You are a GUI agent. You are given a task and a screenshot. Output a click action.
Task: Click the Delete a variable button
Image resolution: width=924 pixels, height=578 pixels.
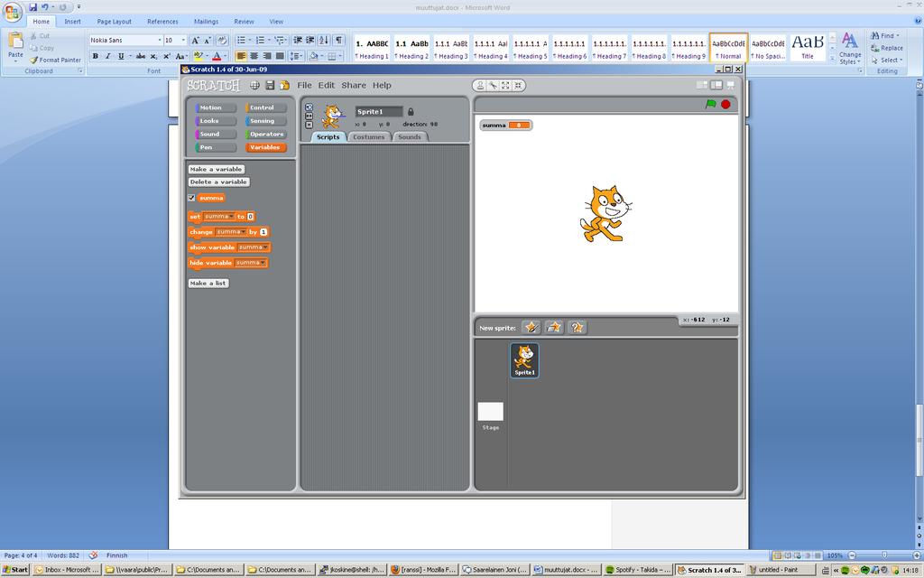point(218,182)
